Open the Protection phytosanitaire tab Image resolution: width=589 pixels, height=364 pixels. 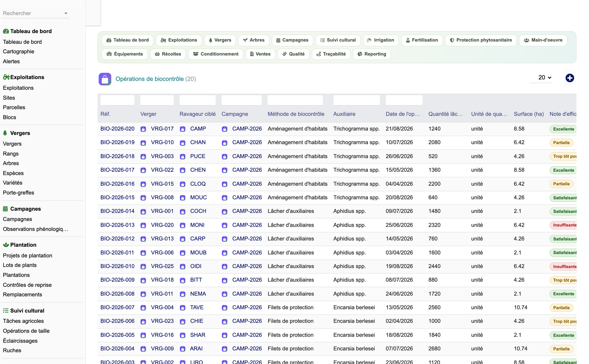[x=481, y=40]
